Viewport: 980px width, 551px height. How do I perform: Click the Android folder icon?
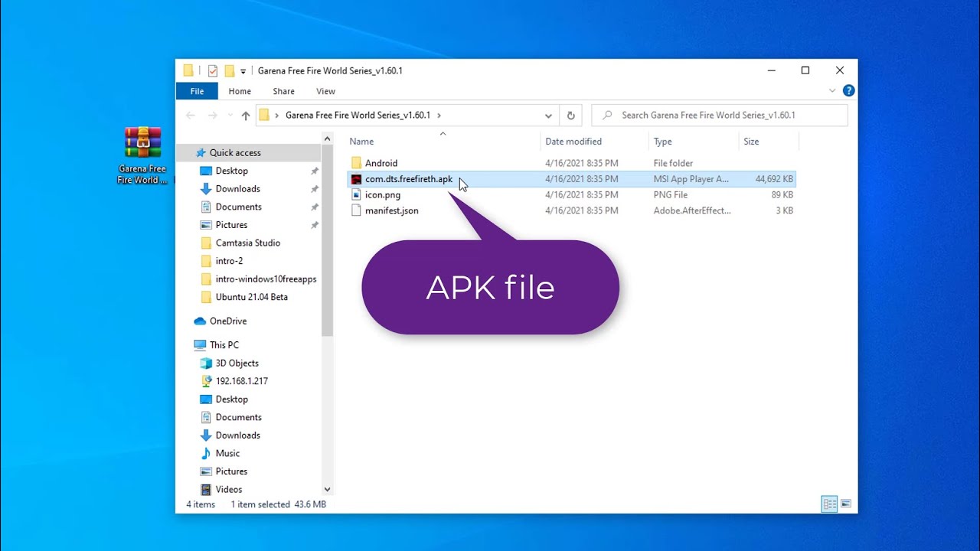point(356,163)
